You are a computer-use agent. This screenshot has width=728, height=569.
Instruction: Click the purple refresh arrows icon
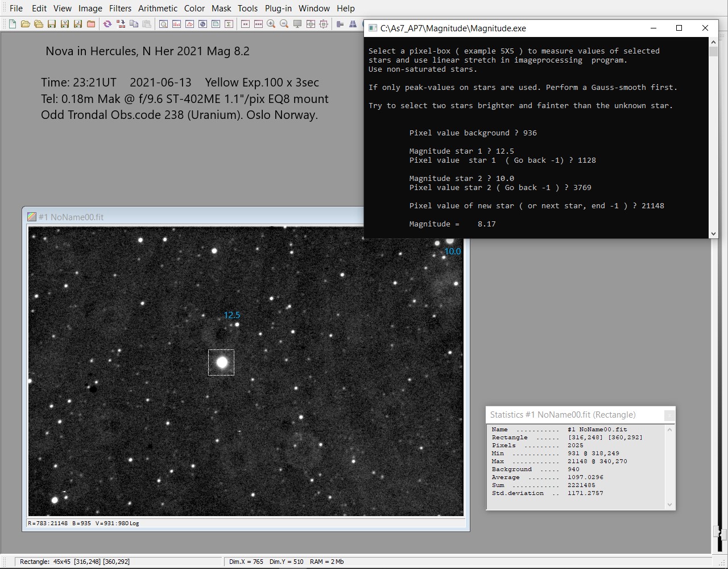(107, 24)
